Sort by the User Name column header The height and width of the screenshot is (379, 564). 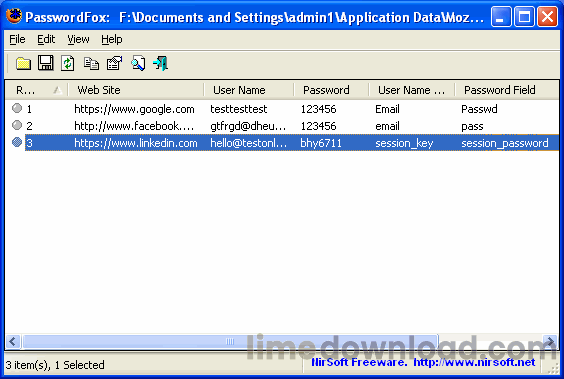(x=249, y=90)
